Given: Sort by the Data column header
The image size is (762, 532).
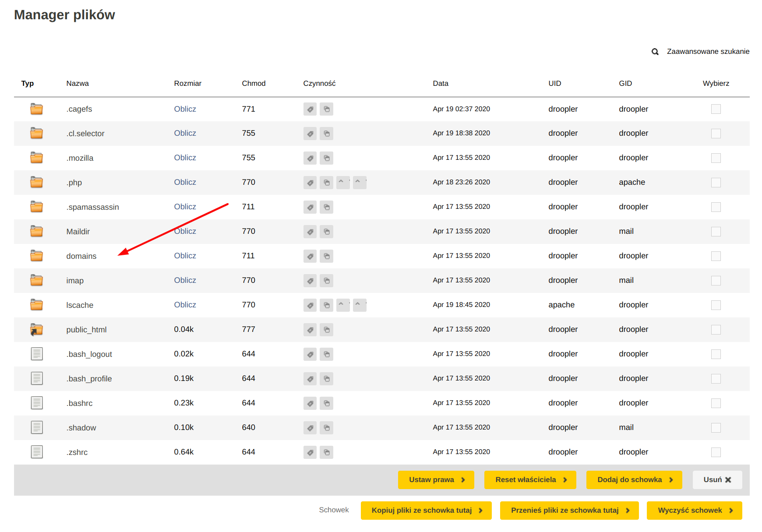Looking at the screenshot, I should tap(441, 83).
